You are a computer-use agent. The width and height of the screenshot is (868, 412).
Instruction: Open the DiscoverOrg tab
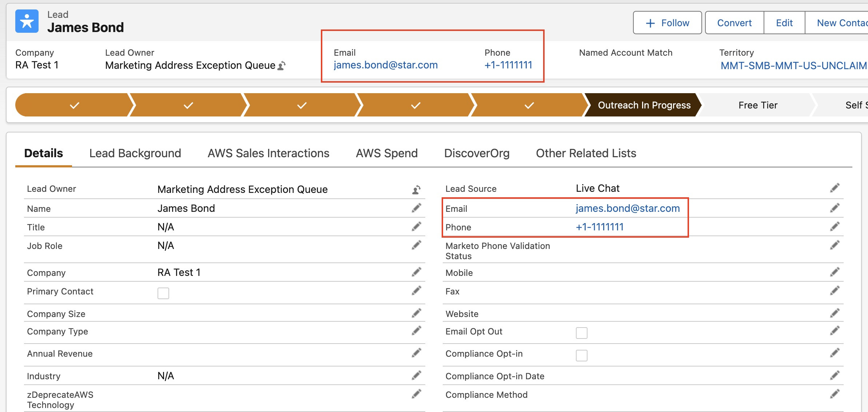(x=477, y=153)
